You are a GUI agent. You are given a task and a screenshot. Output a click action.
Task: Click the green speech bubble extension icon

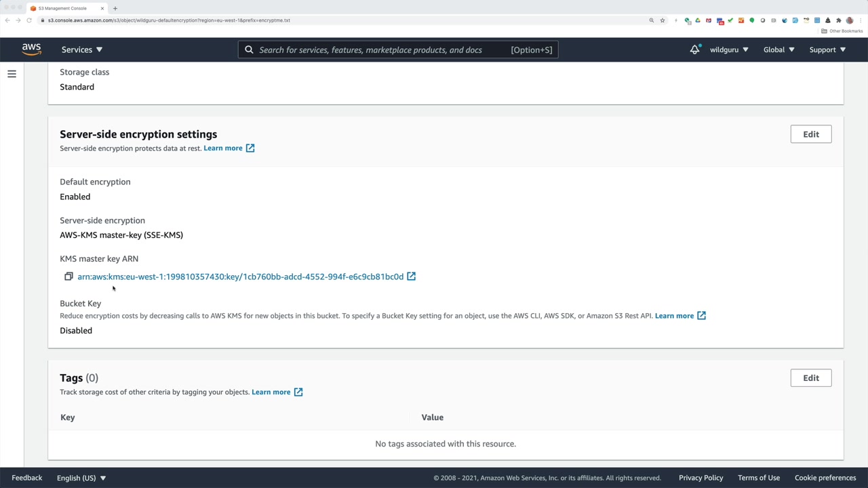752,20
